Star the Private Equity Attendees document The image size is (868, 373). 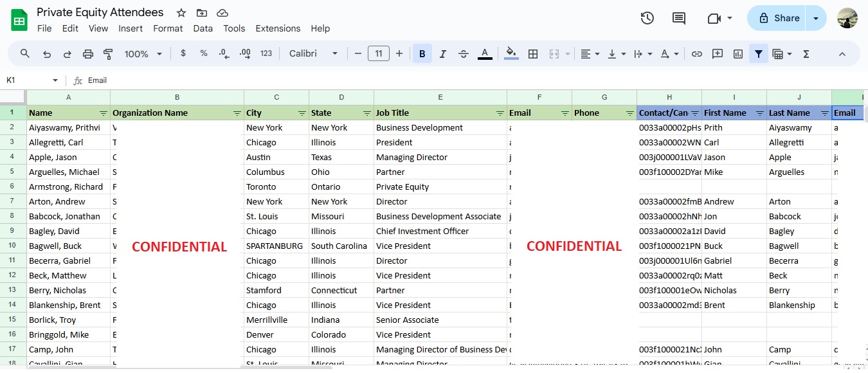[x=181, y=13]
